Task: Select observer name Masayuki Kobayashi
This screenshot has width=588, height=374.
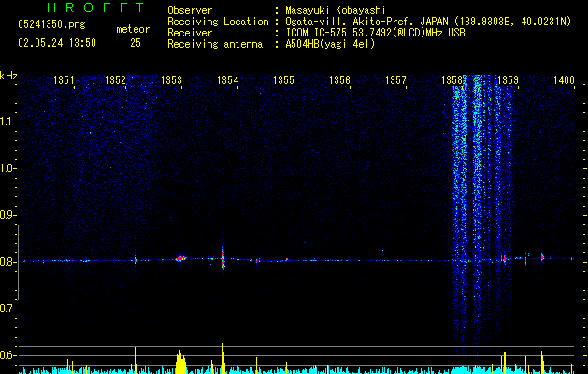Action: click(336, 10)
